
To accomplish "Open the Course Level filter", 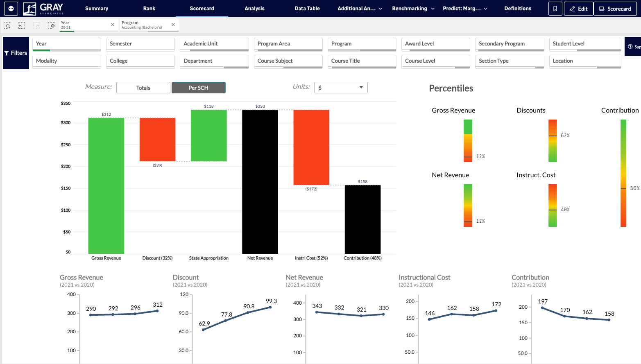I will [x=436, y=61].
